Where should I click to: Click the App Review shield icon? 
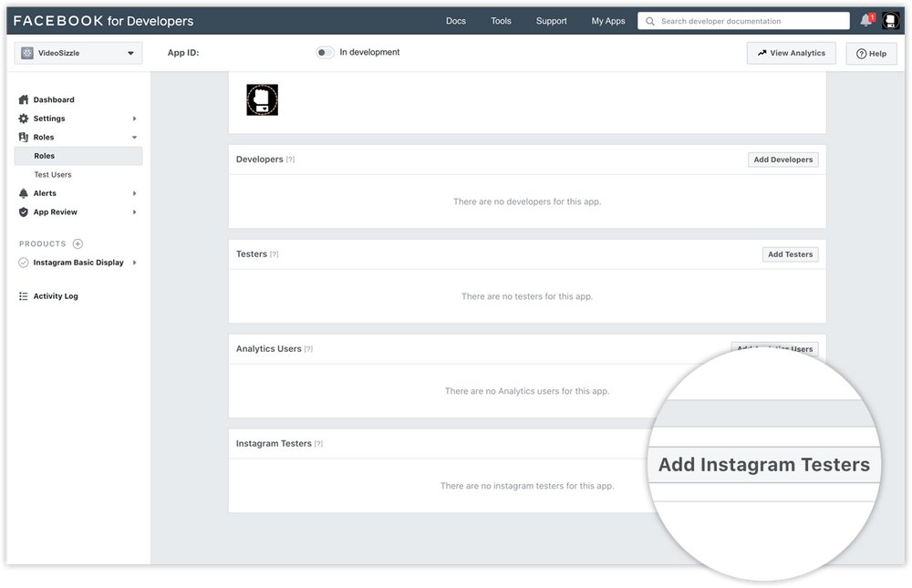coord(24,212)
